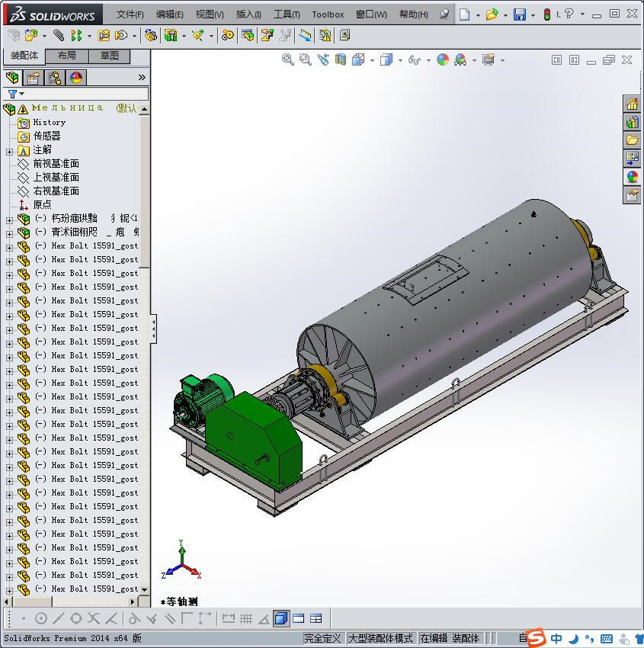Click the feature tree scroll down arrow
The image size is (644, 648).
point(144,589)
